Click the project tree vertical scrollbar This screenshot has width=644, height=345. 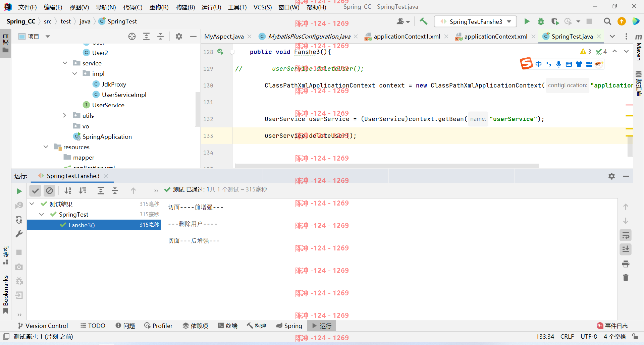(198, 109)
